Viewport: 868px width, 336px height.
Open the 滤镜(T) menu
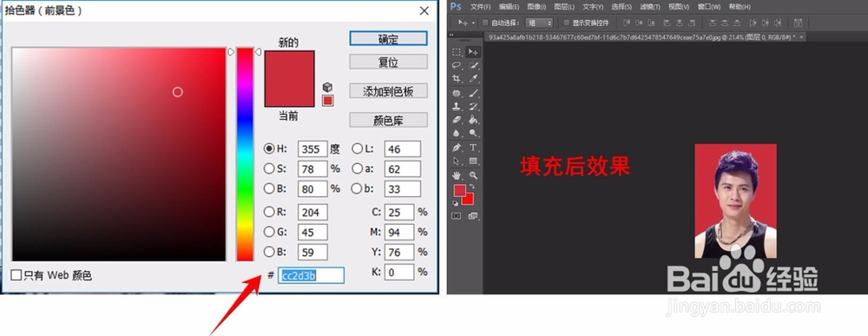pos(650,7)
